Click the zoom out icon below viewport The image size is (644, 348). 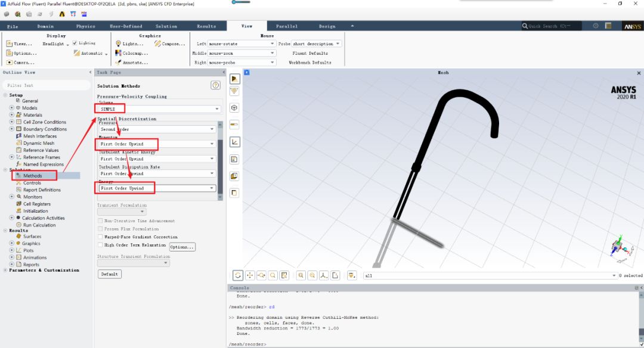click(312, 275)
